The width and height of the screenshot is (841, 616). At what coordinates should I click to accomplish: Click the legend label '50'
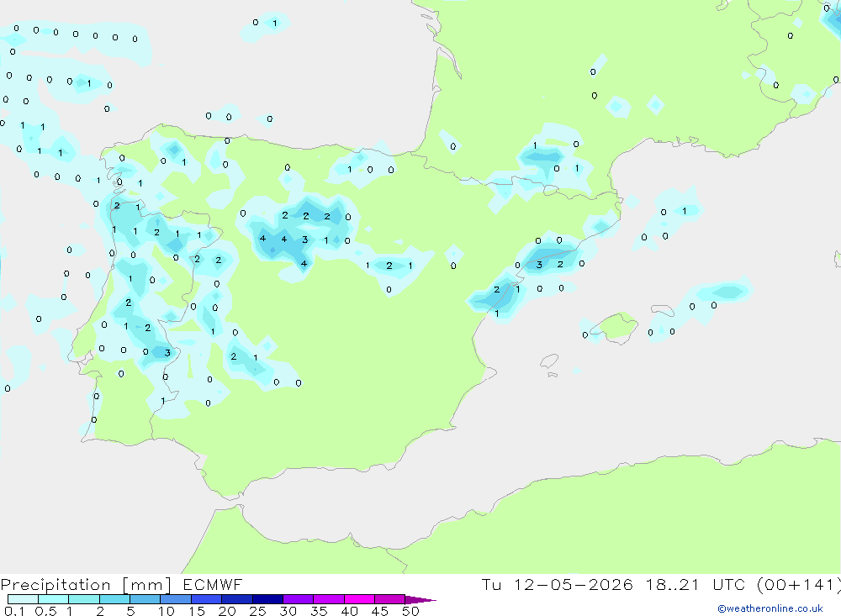(x=410, y=611)
